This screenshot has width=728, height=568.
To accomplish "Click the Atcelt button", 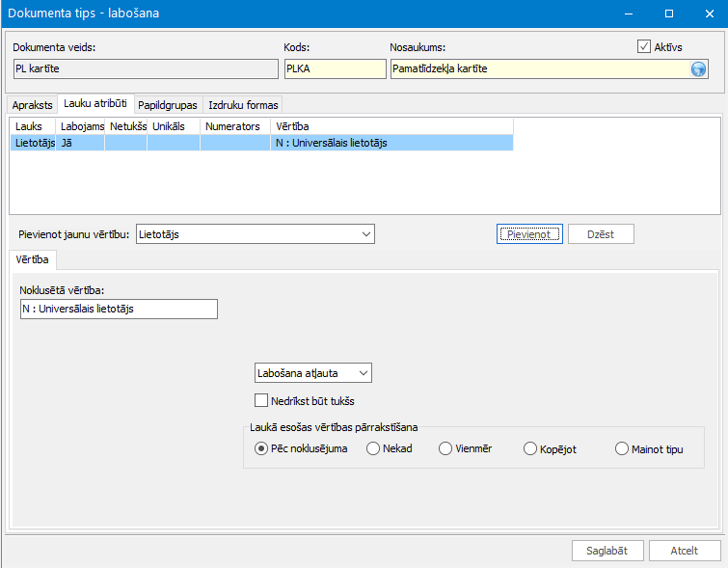I will 685,551.
